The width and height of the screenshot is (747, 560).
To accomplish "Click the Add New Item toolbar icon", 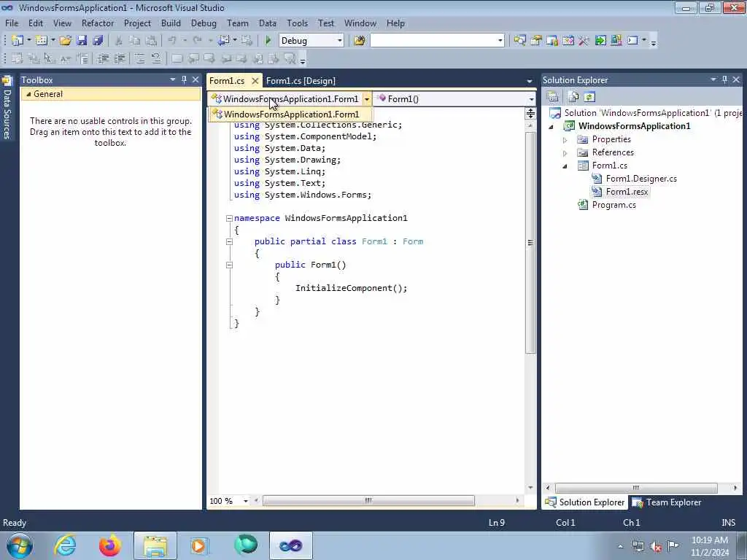I will pyautogui.click(x=42, y=41).
